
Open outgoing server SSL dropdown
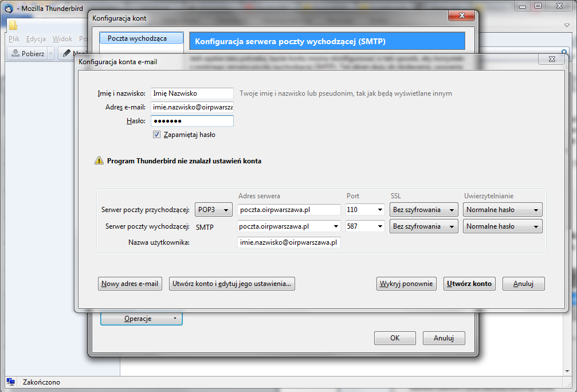click(423, 226)
